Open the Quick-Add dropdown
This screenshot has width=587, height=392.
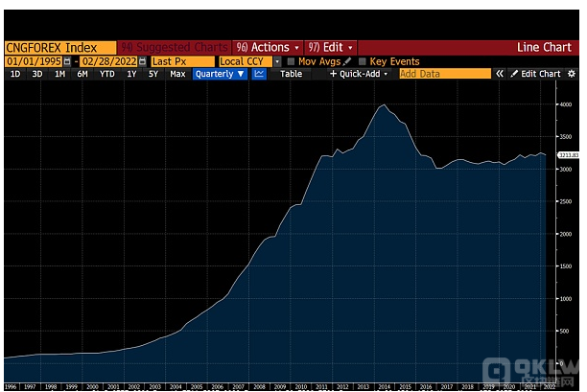360,74
